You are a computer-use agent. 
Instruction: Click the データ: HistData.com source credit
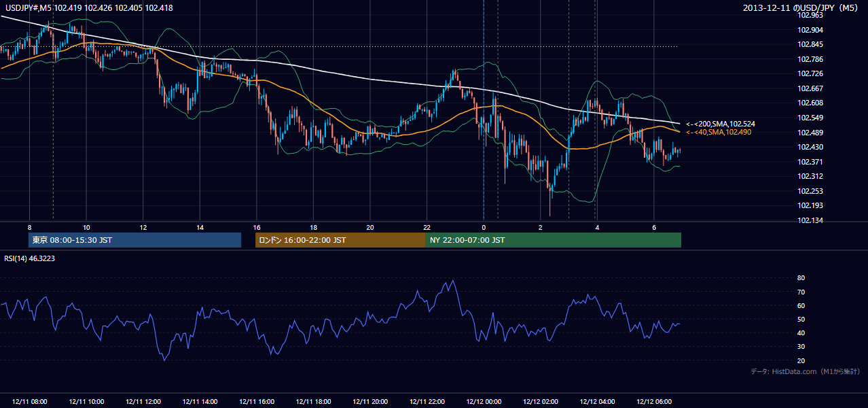[x=805, y=371]
